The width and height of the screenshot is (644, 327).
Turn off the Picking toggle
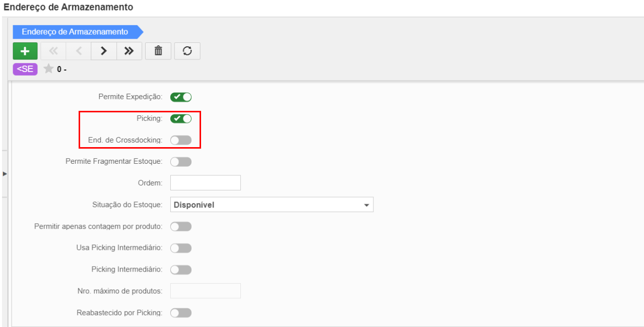pos(181,119)
